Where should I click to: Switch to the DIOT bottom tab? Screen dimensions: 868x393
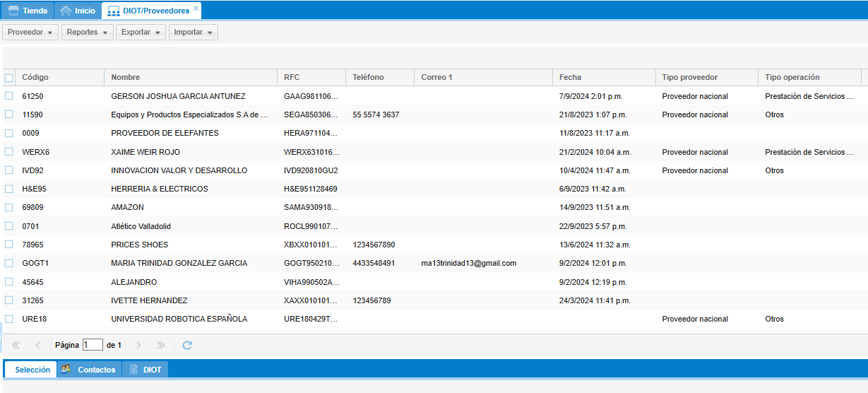point(145,370)
